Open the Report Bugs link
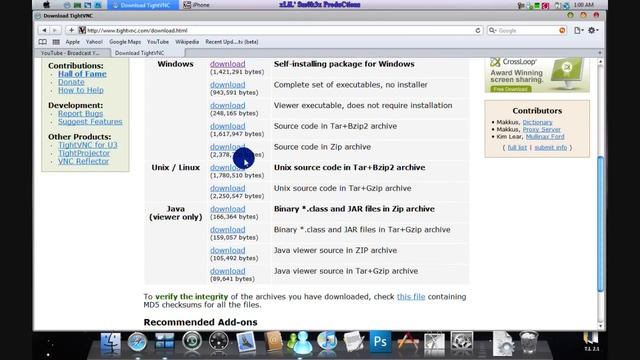Screen dimensions: 640x360 (x=80, y=113)
